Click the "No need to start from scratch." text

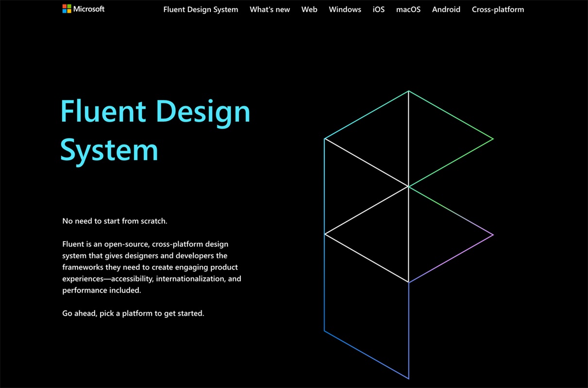coord(115,221)
